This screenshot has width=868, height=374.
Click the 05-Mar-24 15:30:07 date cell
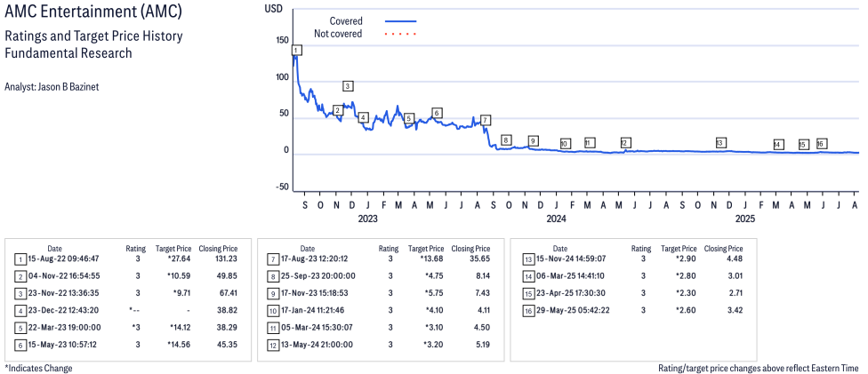(315, 328)
